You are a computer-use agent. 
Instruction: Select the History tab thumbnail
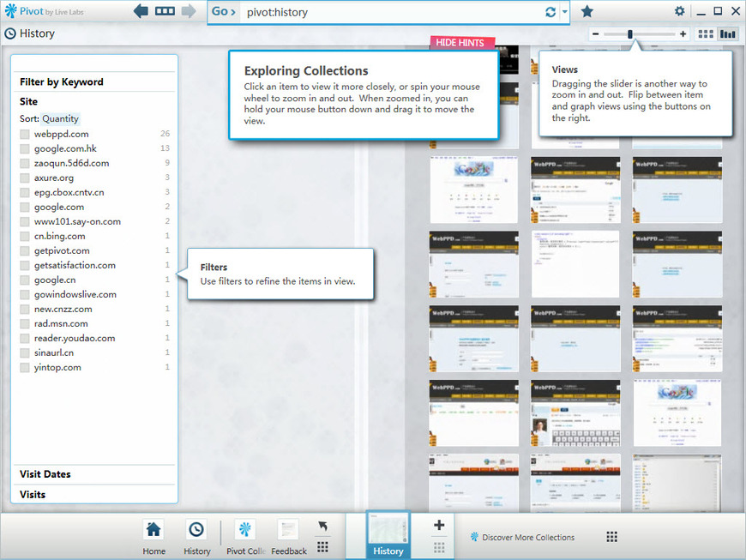pos(388,534)
